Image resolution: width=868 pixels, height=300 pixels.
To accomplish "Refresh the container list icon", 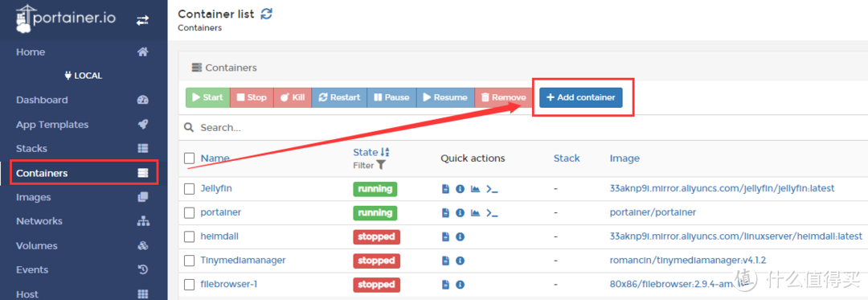I will pos(267,14).
